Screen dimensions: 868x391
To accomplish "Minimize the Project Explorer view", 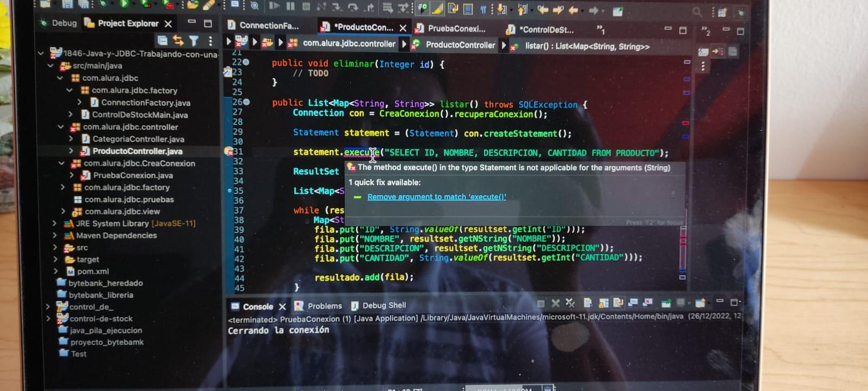I will (192, 22).
